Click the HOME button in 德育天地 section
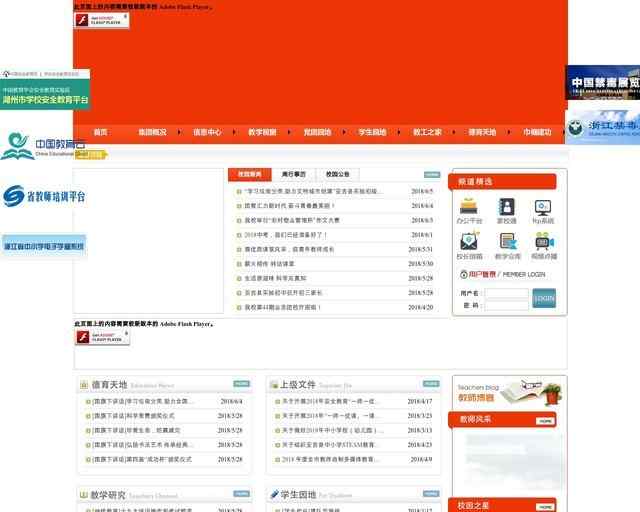 241,383
